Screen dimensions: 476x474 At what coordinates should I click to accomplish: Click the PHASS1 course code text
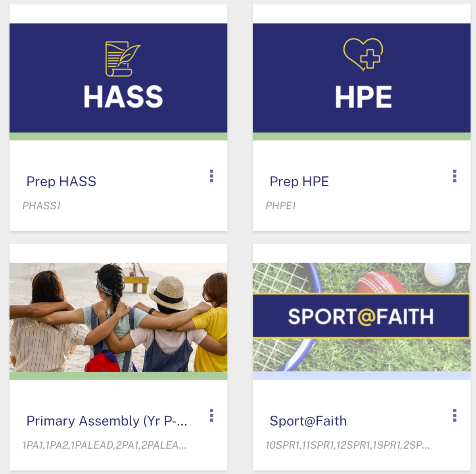tap(42, 205)
